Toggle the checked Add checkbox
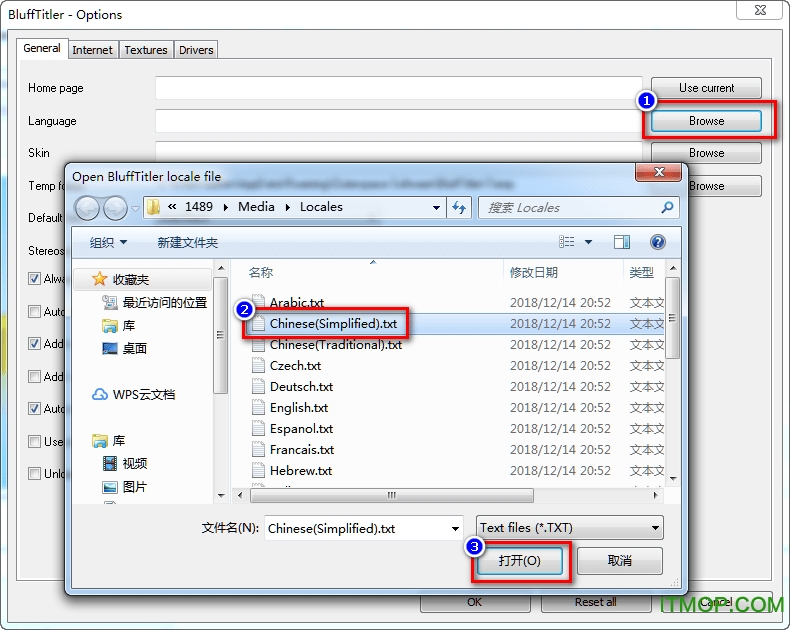Image resolution: width=790 pixels, height=630 pixels. pos(34,344)
